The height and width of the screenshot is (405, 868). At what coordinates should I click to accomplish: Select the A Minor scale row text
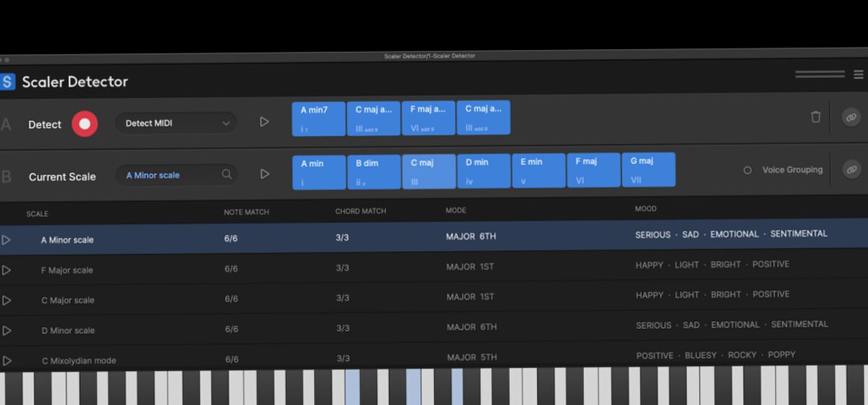(67, 240)
